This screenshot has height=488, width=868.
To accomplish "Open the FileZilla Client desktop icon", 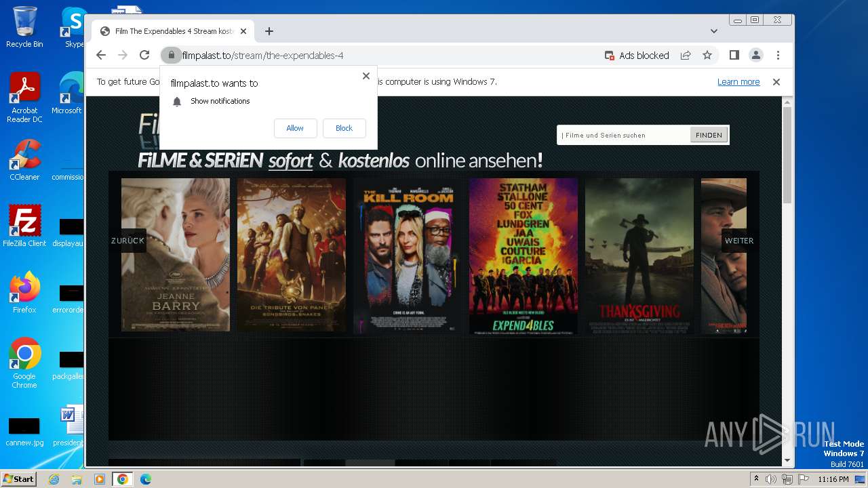I will [24, 226].
